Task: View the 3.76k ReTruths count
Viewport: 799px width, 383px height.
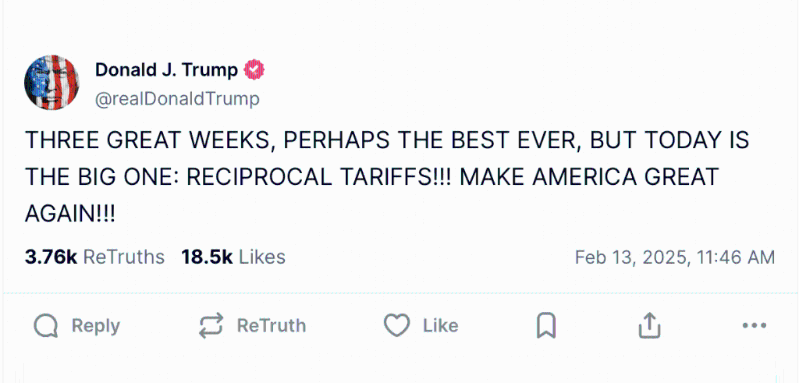Action: [x=95, y=257]
